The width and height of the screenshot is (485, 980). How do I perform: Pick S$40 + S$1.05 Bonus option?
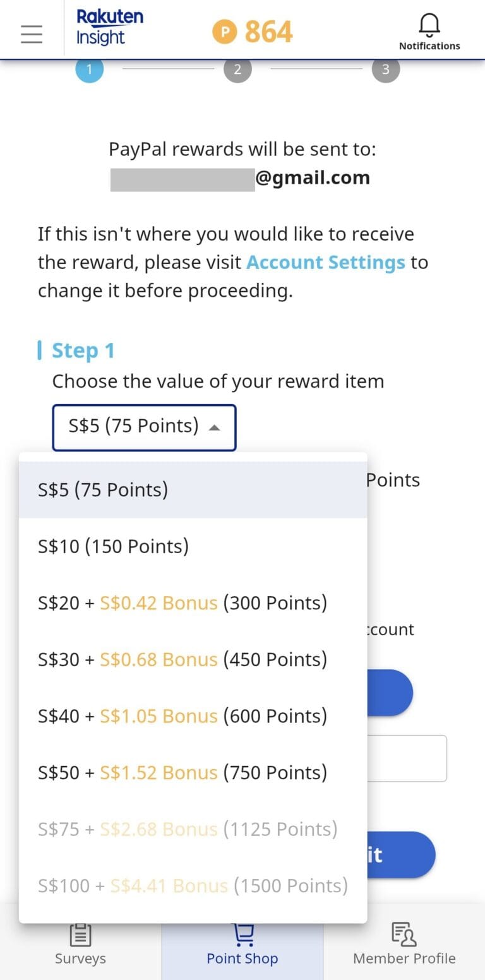[183, 716]
